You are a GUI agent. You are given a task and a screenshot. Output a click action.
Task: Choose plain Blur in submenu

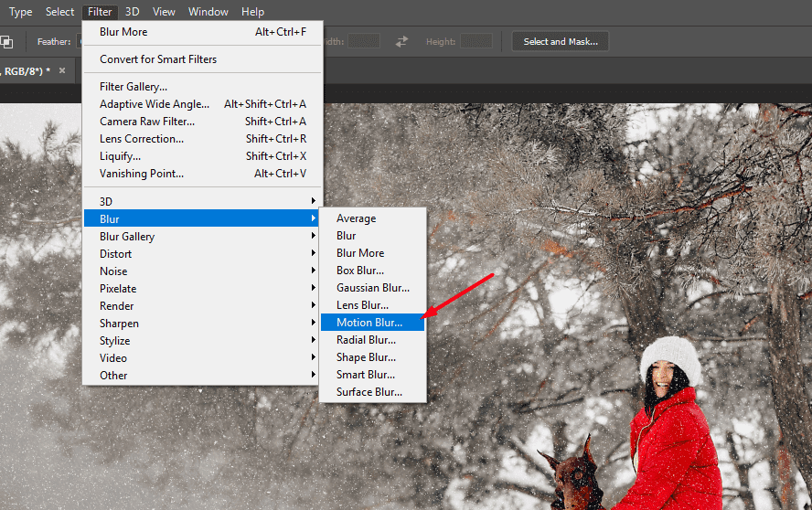(x=373, y=236)
